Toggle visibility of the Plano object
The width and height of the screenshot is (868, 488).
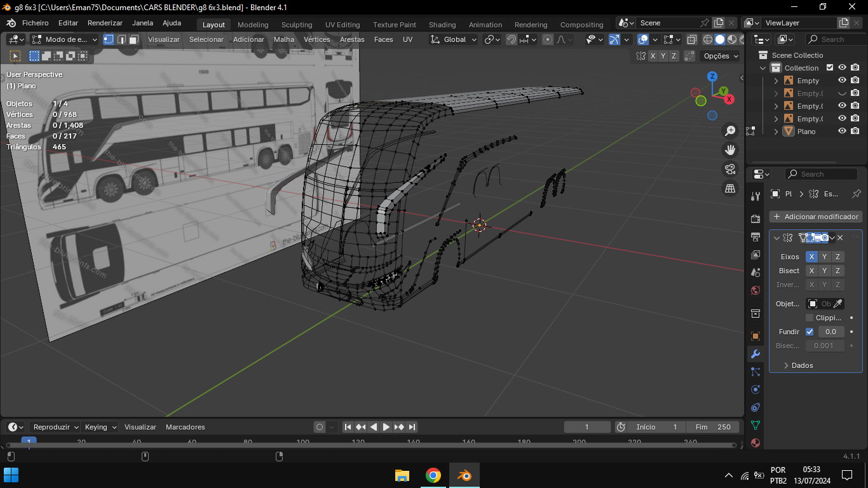point(842,132)
